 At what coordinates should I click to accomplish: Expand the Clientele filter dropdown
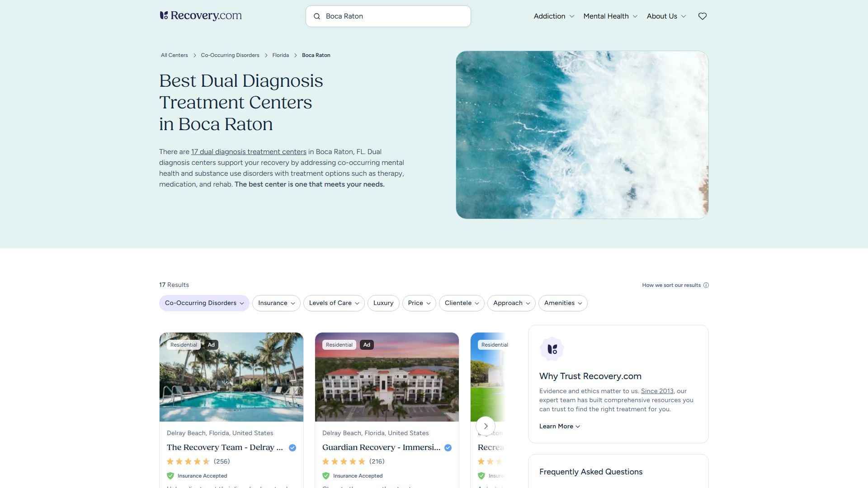pos(462,303)
